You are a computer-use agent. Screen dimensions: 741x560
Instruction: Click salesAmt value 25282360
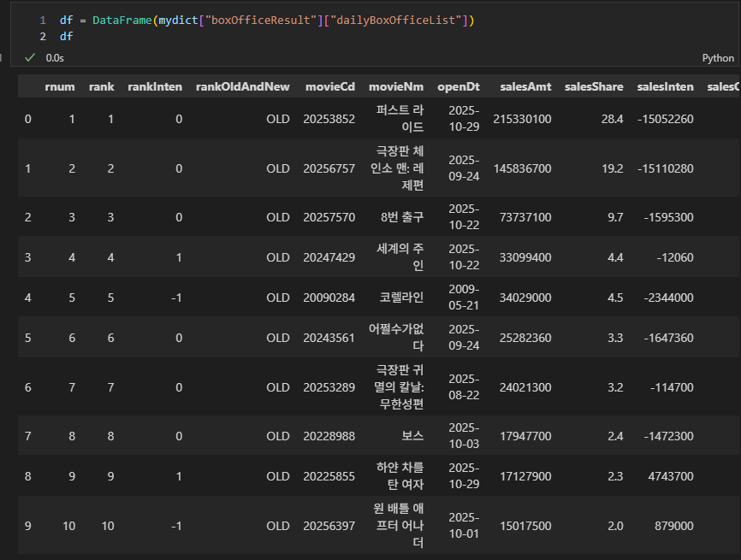(525, 338)
